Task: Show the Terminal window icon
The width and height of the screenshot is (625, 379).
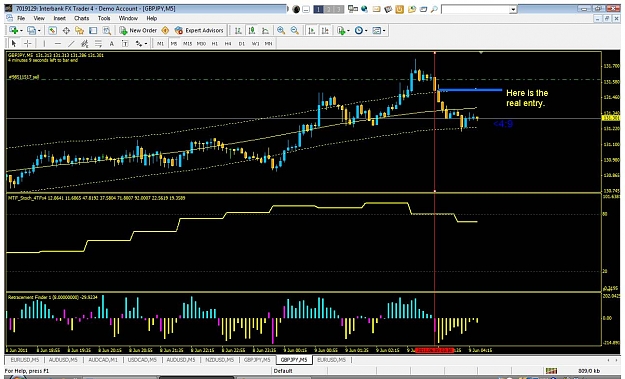Action: click(x=93, y=30)
